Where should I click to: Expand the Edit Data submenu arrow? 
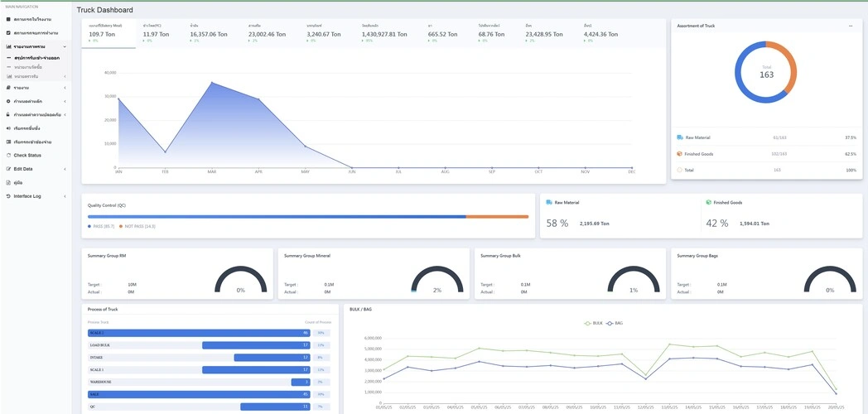click(65, 169)
